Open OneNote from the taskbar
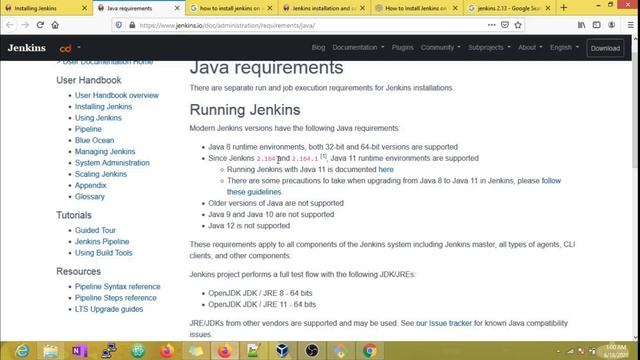 (x=80, y=351)
